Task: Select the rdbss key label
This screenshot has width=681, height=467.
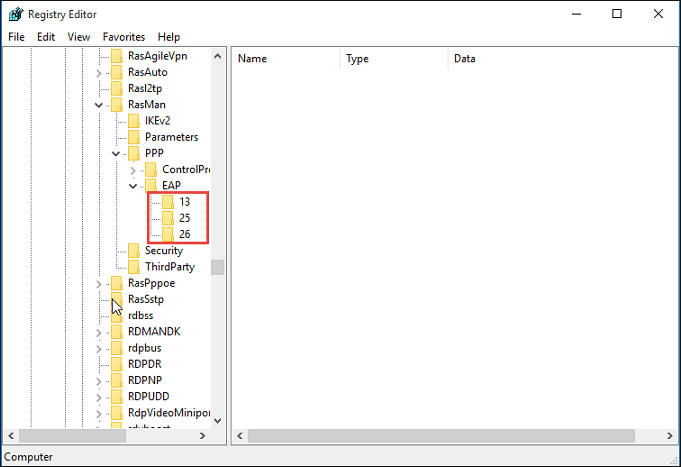Action: 141,316
